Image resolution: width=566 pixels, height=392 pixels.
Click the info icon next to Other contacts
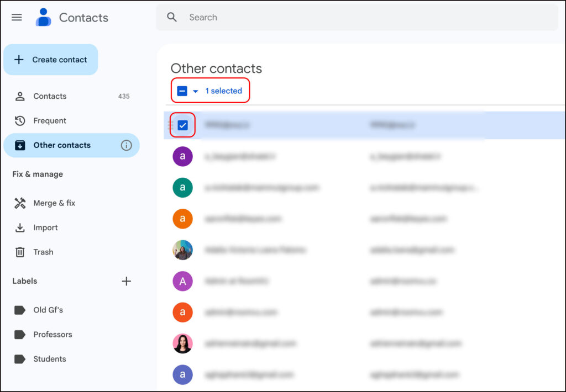click(x=126, y=145)
